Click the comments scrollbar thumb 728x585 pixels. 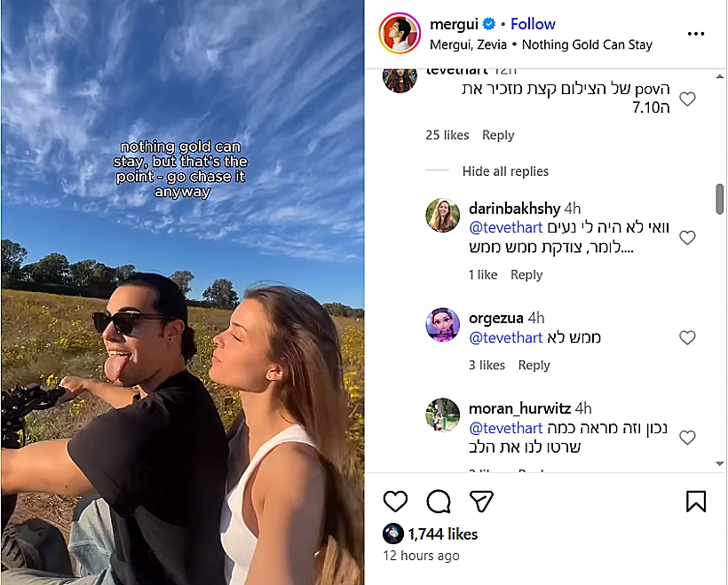pyautogui.click(x=719, y=199)
